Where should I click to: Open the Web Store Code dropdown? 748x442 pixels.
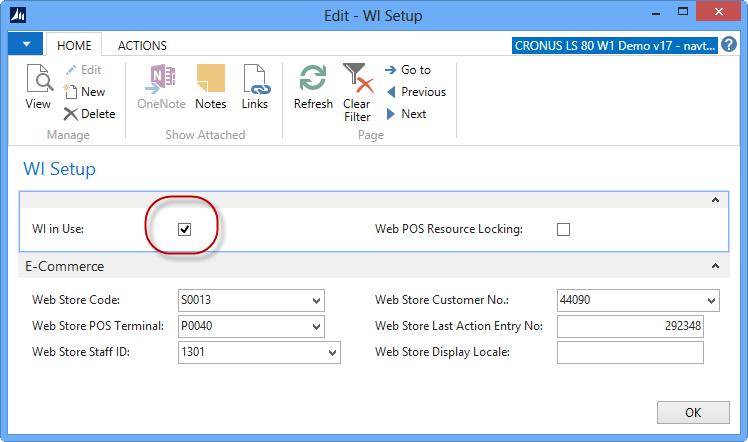pyautogui.click(x=317, y=300)
